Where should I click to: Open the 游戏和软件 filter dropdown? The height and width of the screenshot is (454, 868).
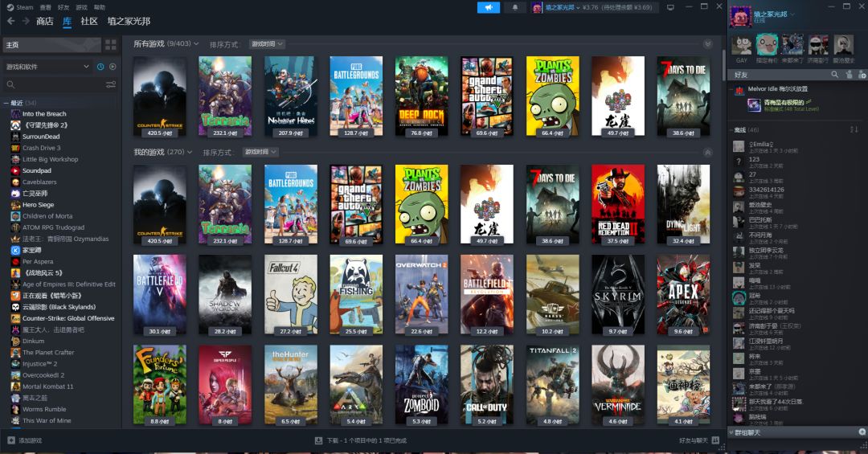click(x=47, y=67)
